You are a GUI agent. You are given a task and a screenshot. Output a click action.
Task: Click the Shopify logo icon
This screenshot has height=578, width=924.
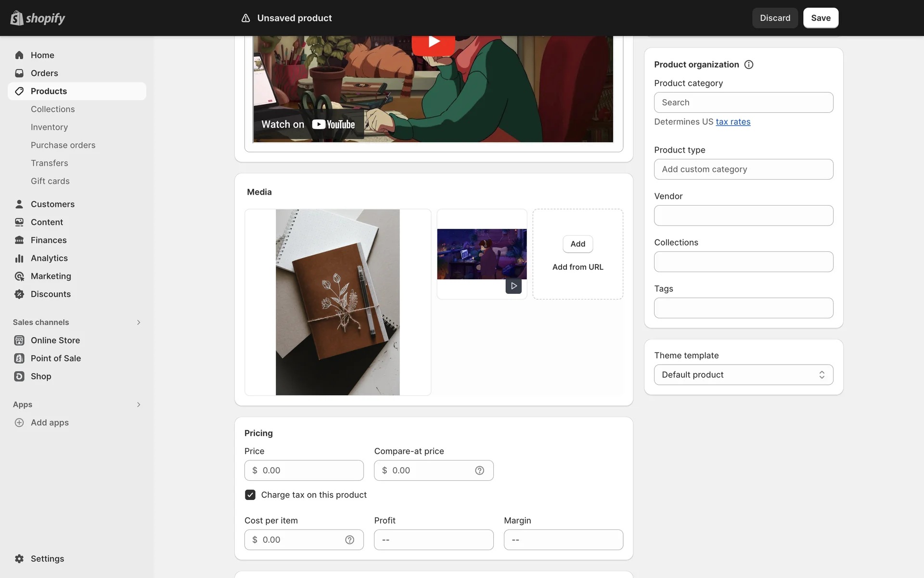pos(17,18)
